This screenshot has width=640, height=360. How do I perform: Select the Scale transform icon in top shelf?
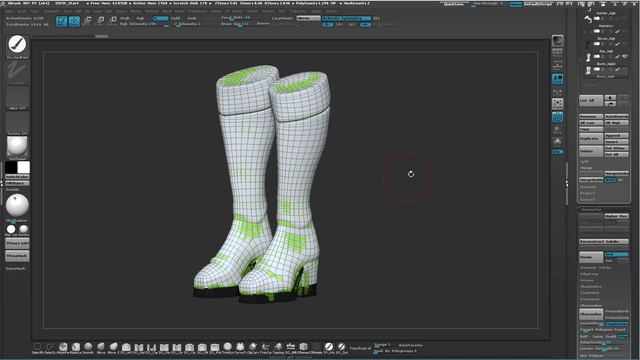click(x=100, y=21)
